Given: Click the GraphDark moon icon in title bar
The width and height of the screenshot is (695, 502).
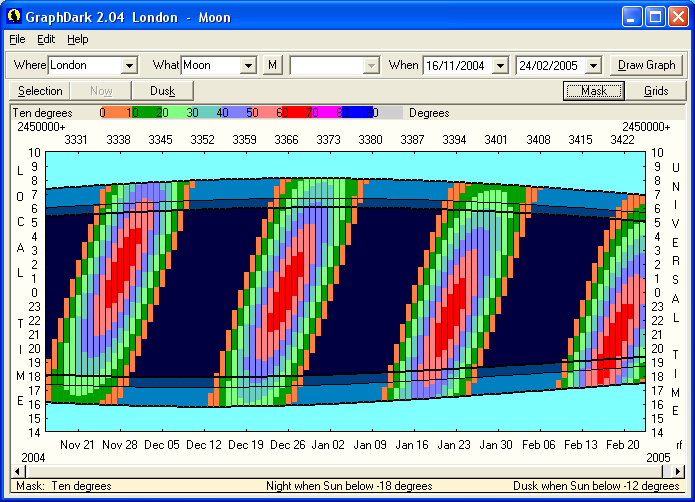Looking at the screenshot, I should (x=15, y=16).
